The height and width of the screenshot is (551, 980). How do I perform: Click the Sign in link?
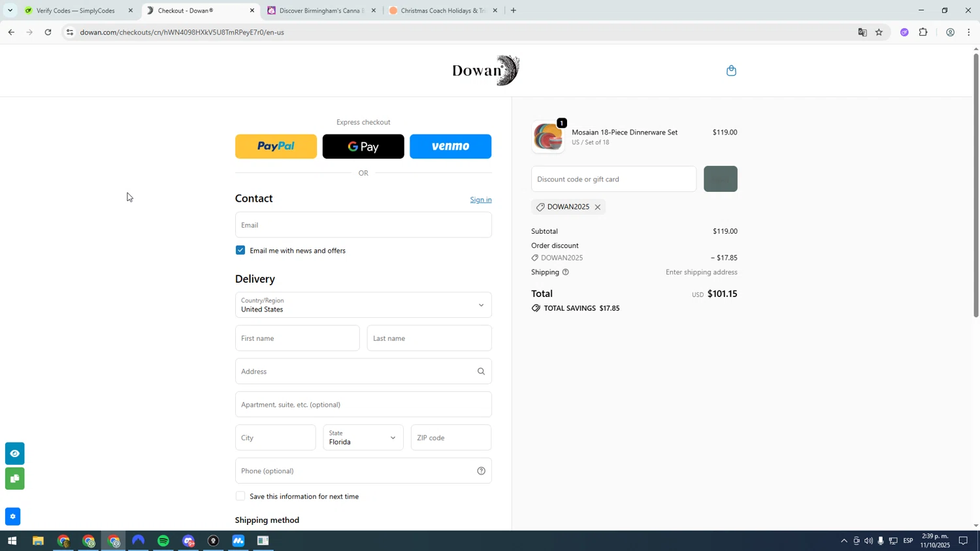pos(481,200)
